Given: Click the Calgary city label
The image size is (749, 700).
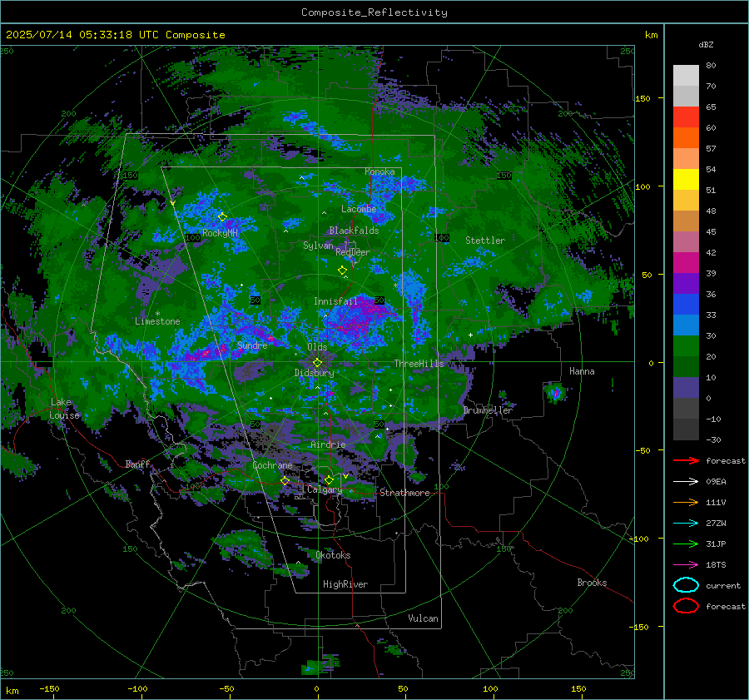Looking at the screenshot, I should (x=325, y=489).
